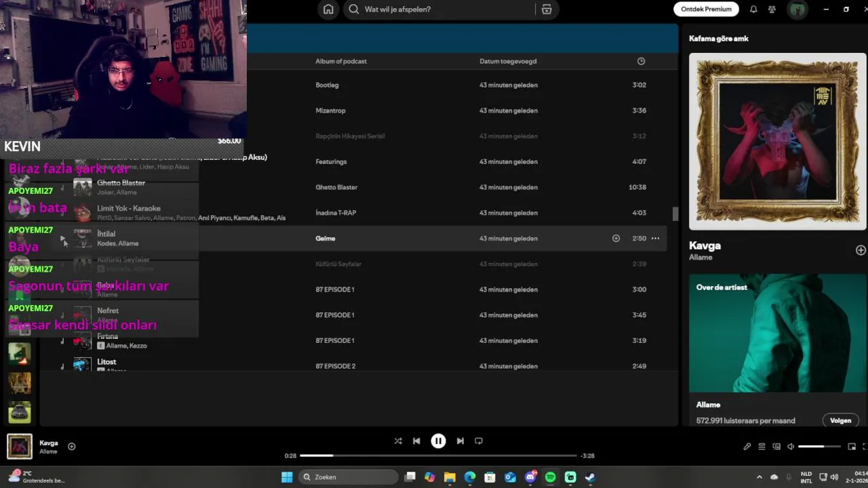Sort by Datum toegevoegd column
This screenshot has width=868, height=488.
(x=508, y=61)
